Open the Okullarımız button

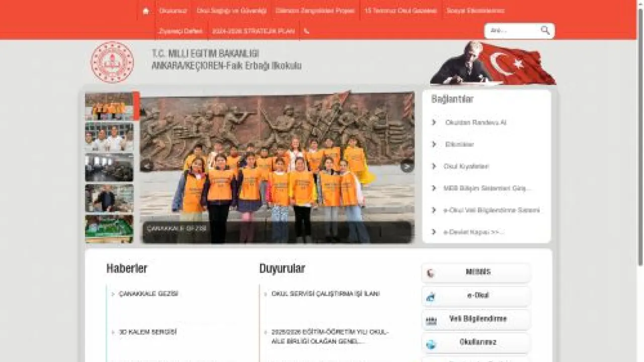pyautogui.click(x=476, y=343)
